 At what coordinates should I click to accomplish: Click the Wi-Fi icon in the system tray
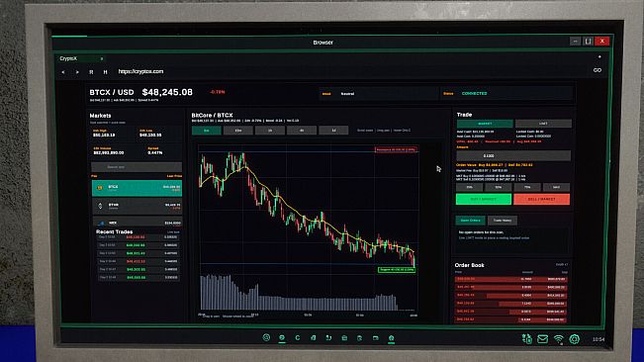click(x=558, y=339)
